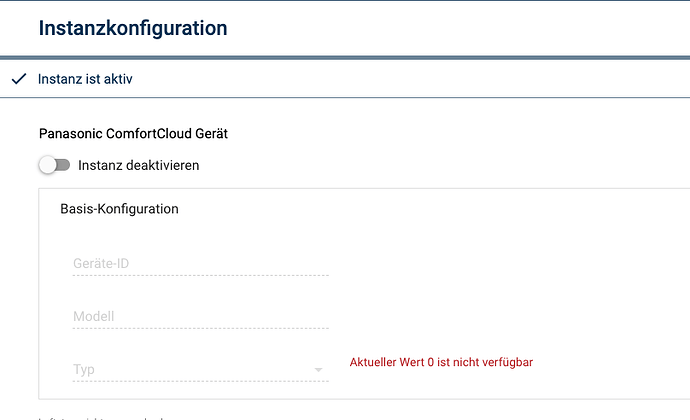The width and height of the screenshot is (690, 420).
Task: Toggle the Instanz deaktivieren switch
Action: 54,166
